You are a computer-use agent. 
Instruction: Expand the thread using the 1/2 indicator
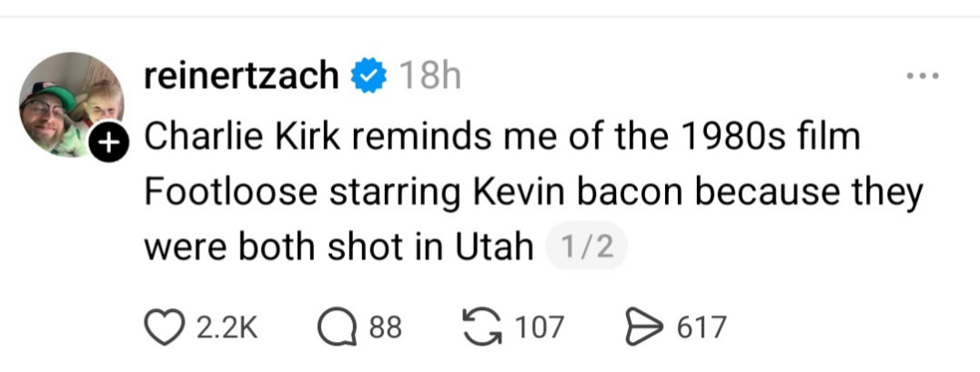(586, 247)
